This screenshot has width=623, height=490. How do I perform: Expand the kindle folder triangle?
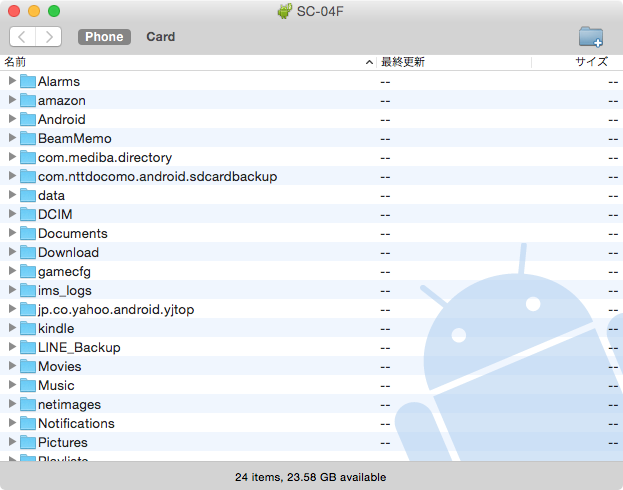[x=12, y=328]
